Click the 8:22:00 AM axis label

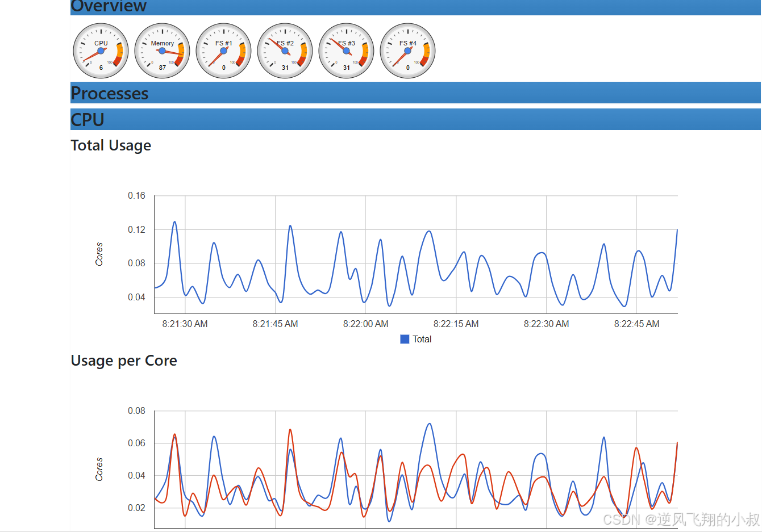tap(365, 324)
